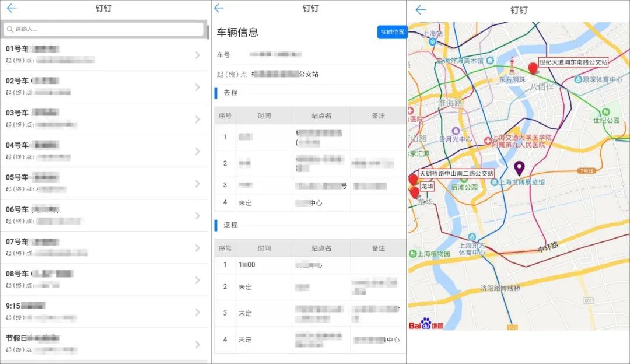Click red pin beside the 龙华 label
This screenshot has width=630, height=364.
(x=415, y=192)
